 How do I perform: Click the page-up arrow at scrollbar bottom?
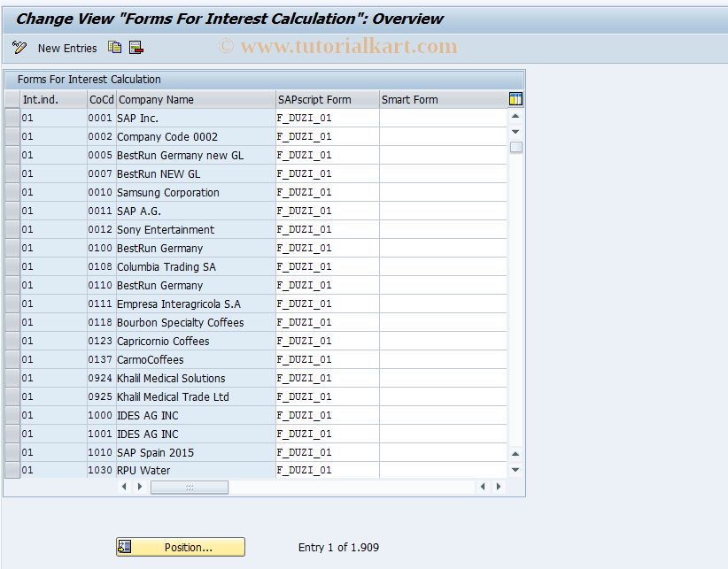click(515, 454)
